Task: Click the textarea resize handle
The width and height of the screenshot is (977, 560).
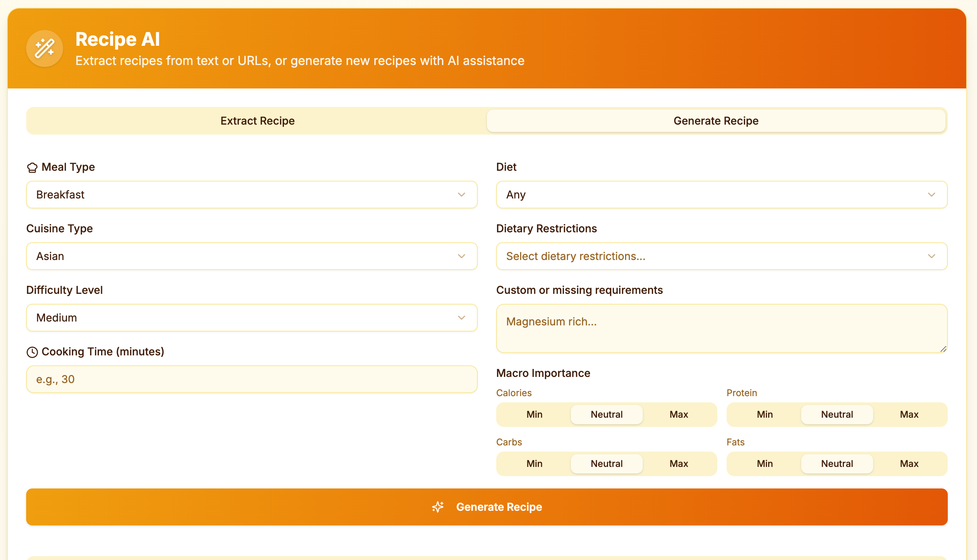Action: tap(943, 349)
